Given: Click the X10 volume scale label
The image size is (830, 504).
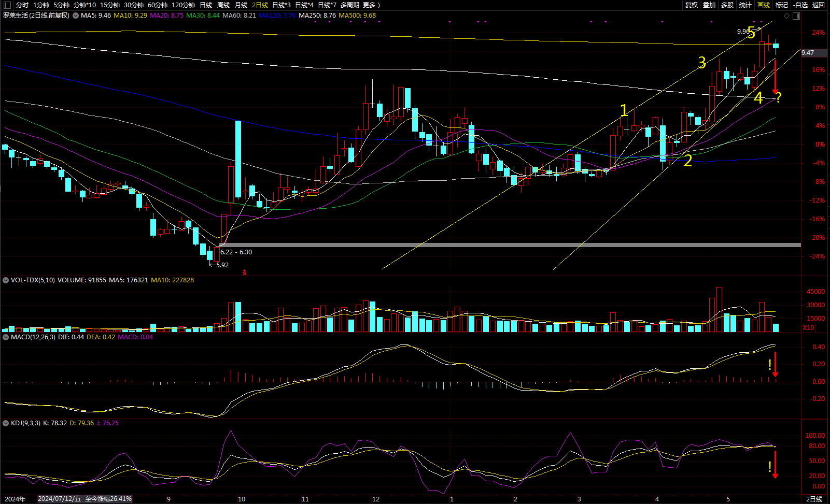Looking at the screenshot, I should [808, 328].
